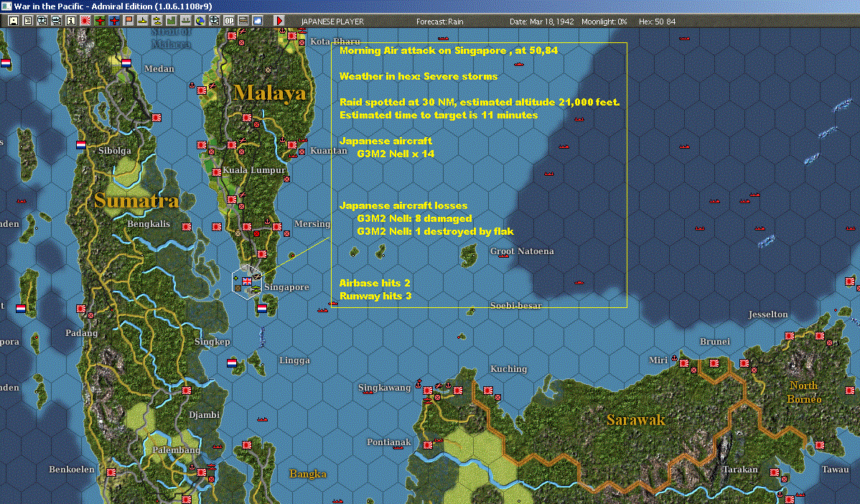Select the Japanese base flag at Kuala Lumpur

[217, 172]
